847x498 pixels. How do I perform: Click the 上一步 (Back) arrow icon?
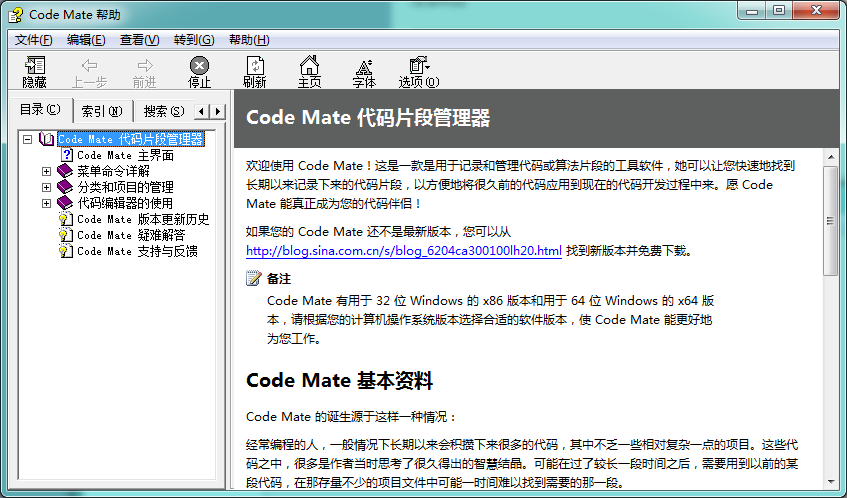pos(89,65)
